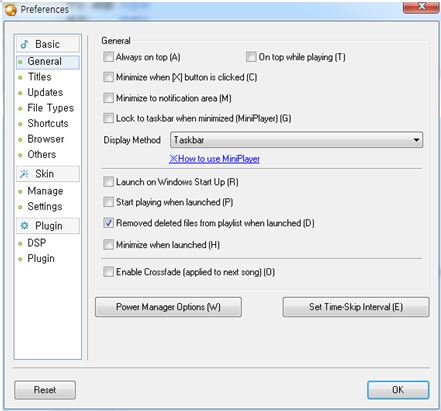
Task: Click the Skin section sparkle icon
Action: click(24, 174)
